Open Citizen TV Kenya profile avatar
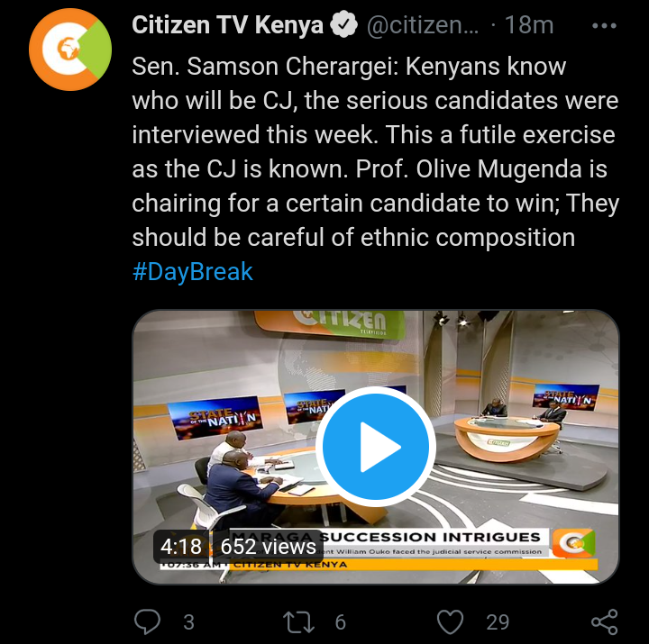The height and width of the screenshot is (644, 649). (70, 50)
